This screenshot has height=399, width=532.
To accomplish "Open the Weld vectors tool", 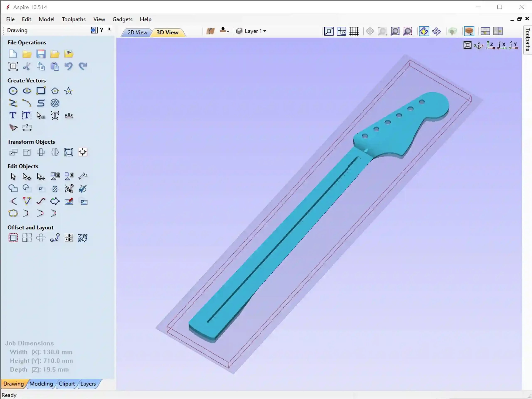I will pos(13,189).
